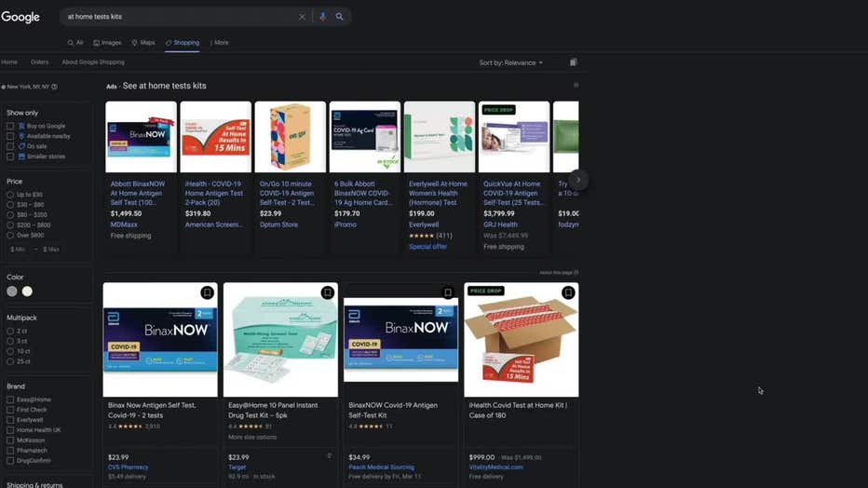The width and height of the screenshot is (868, 488).
Task: Open the Target seller link
Action: pyautogui.click(x=237, y=467)
